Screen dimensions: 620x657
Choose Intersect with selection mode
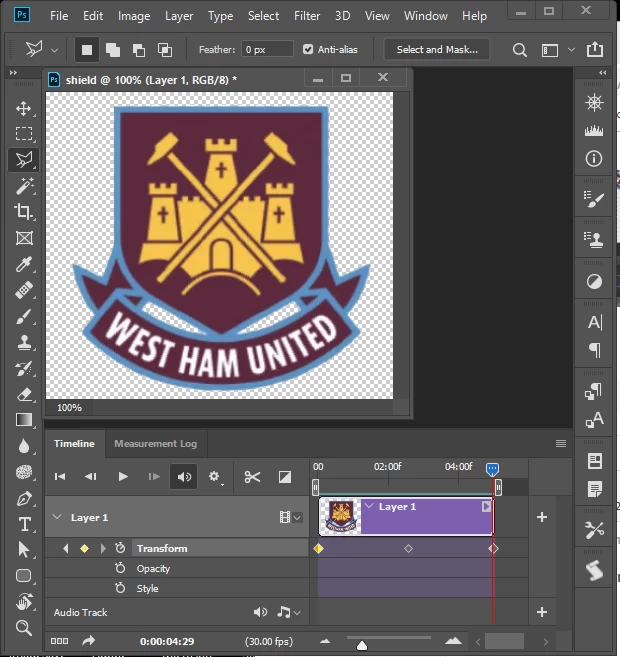pos(165,50)
